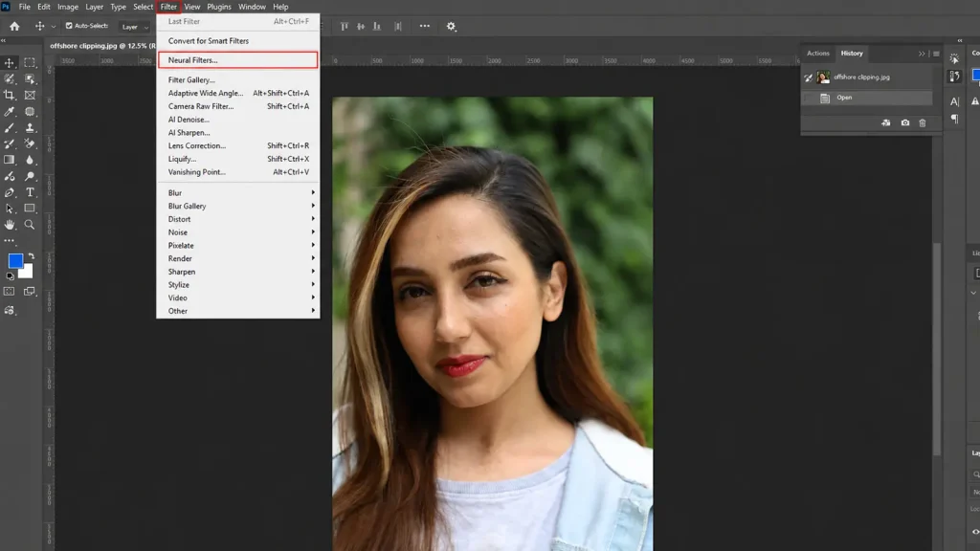Select the Gradient tool

click(x=10, y=160)
